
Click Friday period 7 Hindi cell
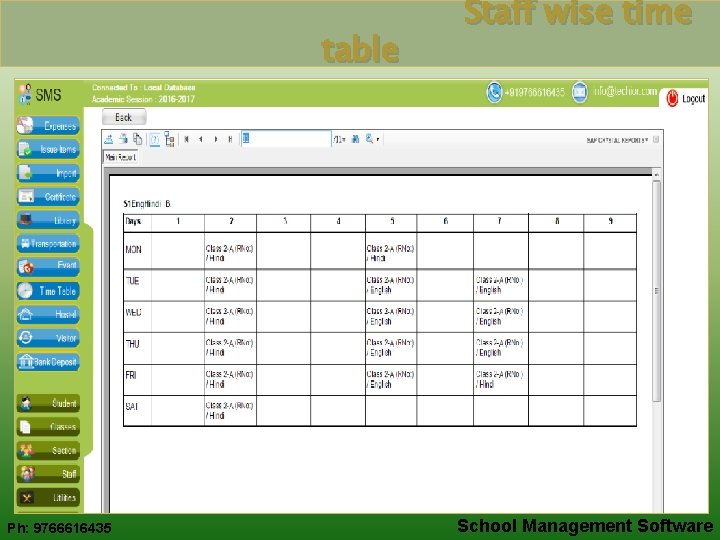coord(500,379)
